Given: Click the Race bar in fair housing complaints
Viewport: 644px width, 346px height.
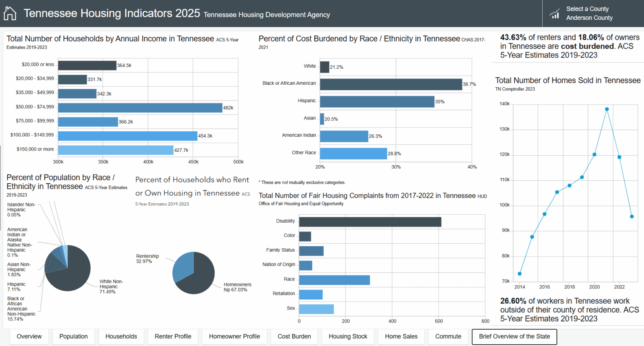Looking at the screenshot, I should point(334,280).
